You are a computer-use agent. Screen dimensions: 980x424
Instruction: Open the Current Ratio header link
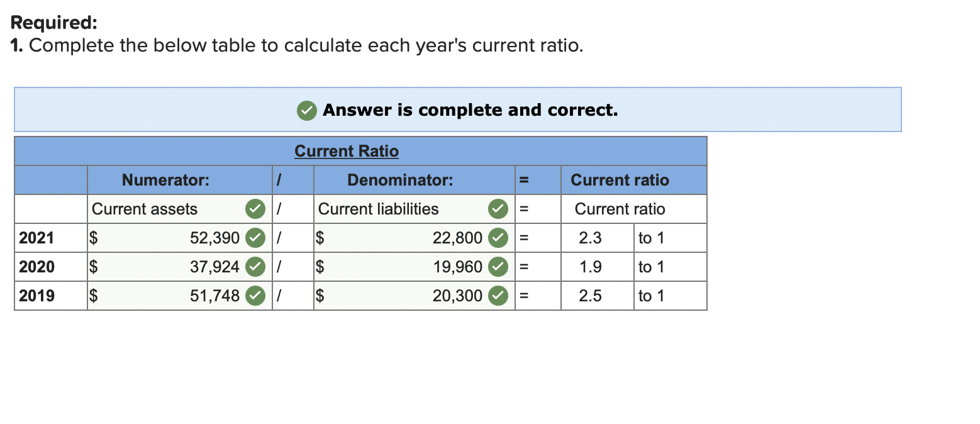coord(346,151)
